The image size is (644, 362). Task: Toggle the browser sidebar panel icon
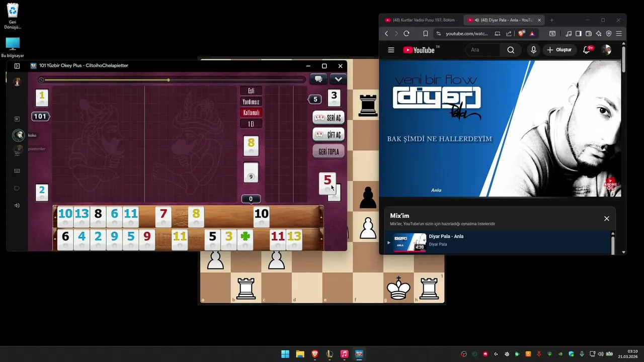click(579, 34)
